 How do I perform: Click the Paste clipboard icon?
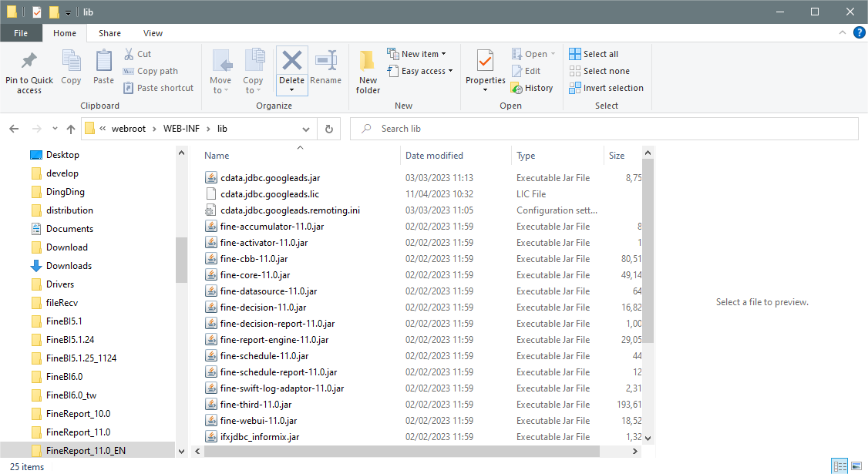coord(103,61)
